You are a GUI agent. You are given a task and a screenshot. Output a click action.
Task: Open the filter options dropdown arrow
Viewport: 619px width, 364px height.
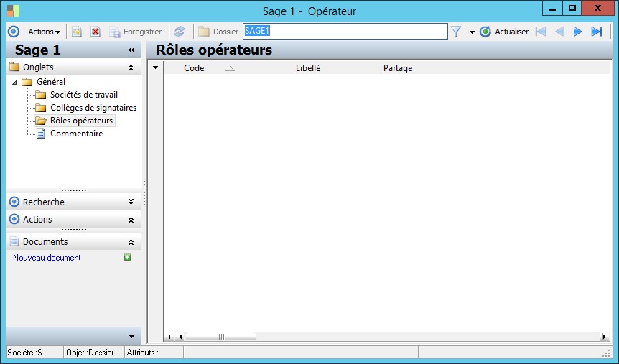click(472, 32)
